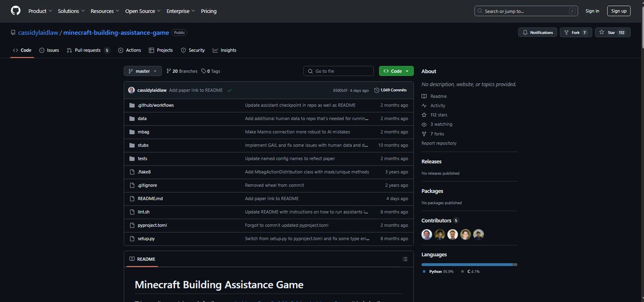This screenshot has width=644, height=302.
Task: Open minecraft-building-assistance-game repository link
Action: (x=116, y=33)
